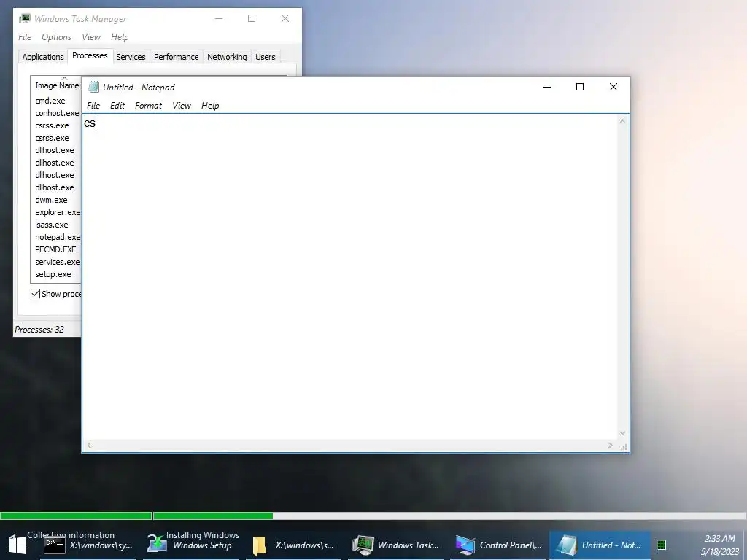
Task: Close the Windows Task Manager window
Action: click(x=285, y=18)
